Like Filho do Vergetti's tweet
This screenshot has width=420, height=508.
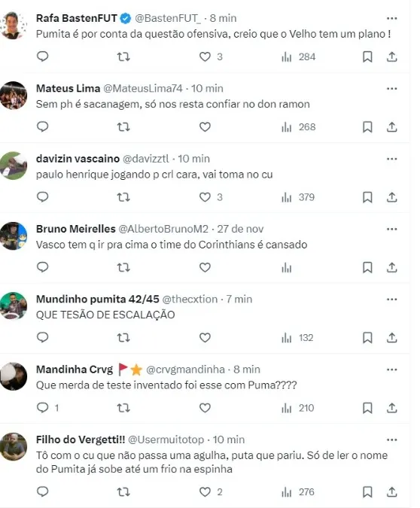[x=205, y=492]
